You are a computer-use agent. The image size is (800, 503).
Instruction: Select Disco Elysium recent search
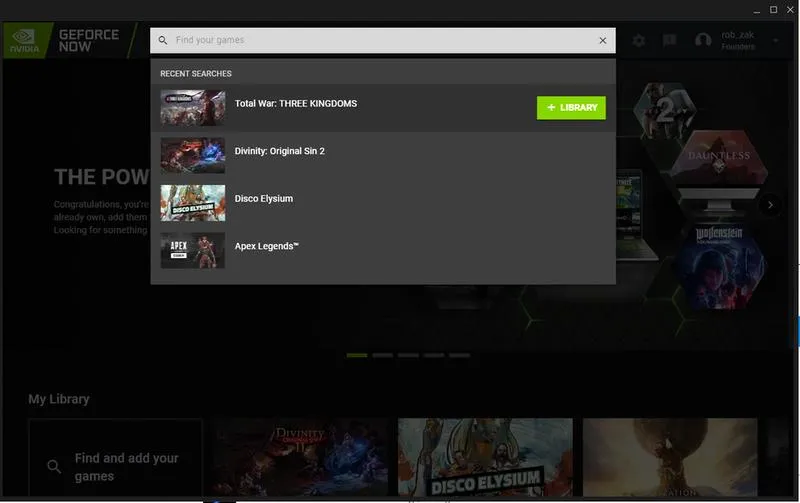(383, 203)
